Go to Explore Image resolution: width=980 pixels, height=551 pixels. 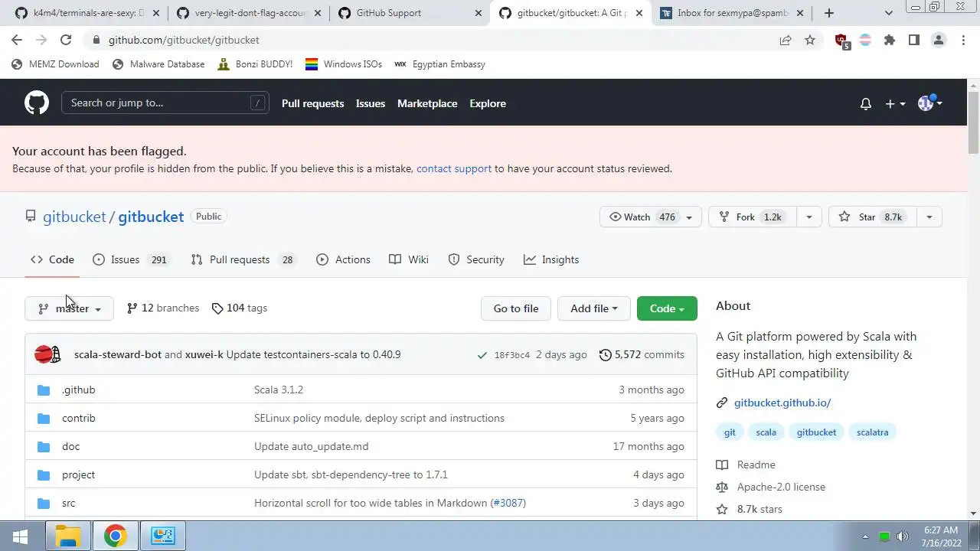[x=488, y=103]
